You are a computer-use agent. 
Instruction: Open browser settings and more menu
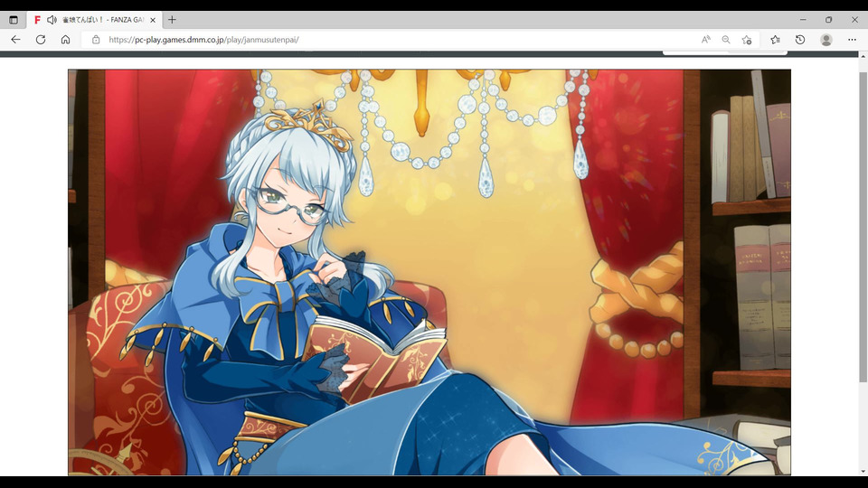(852, 40)
